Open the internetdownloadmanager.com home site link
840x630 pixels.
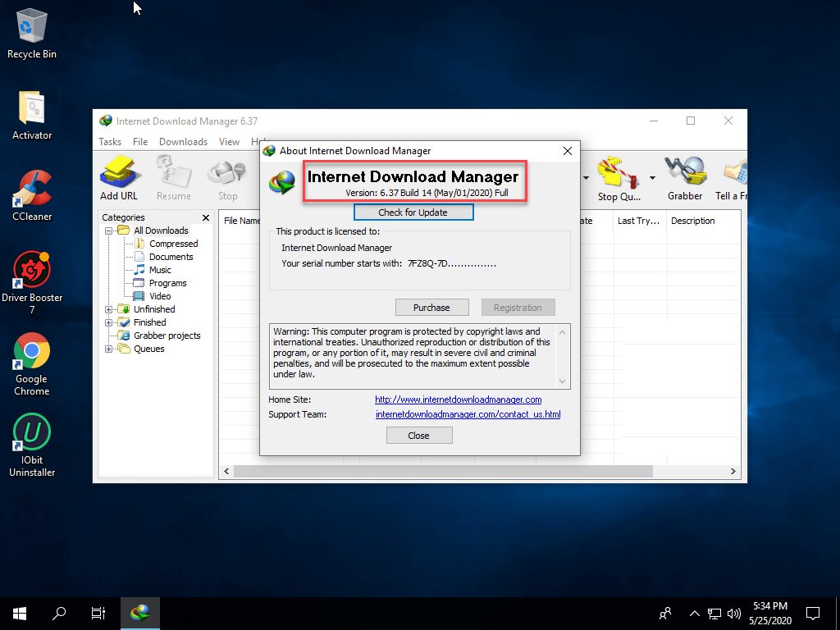tap(458, 399)
